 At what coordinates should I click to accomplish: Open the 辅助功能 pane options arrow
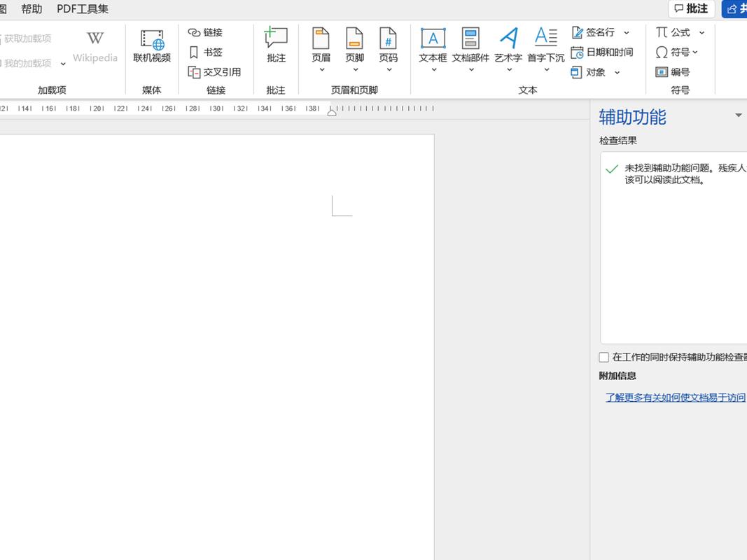739,115
